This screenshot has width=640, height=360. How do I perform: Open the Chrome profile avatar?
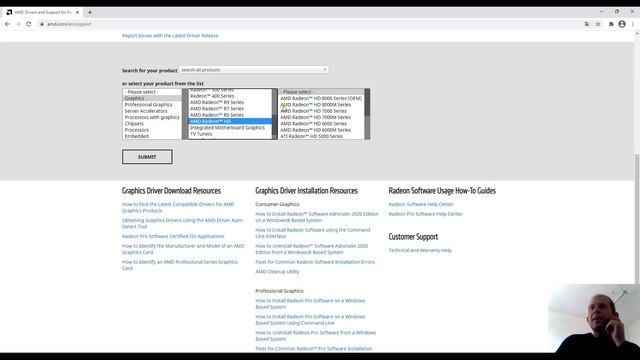(622, 24)
